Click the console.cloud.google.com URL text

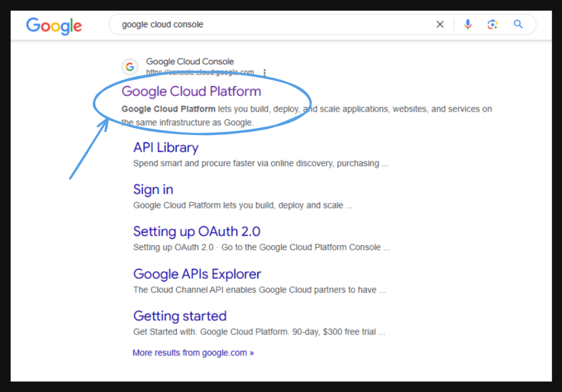click(200, 72)
